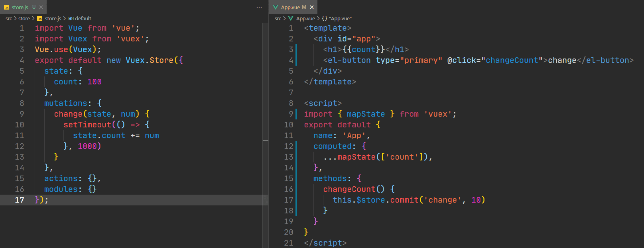This screenshot has width=644, height=248.
Task: Click the opening <template> tag
Action: (328, 28)
